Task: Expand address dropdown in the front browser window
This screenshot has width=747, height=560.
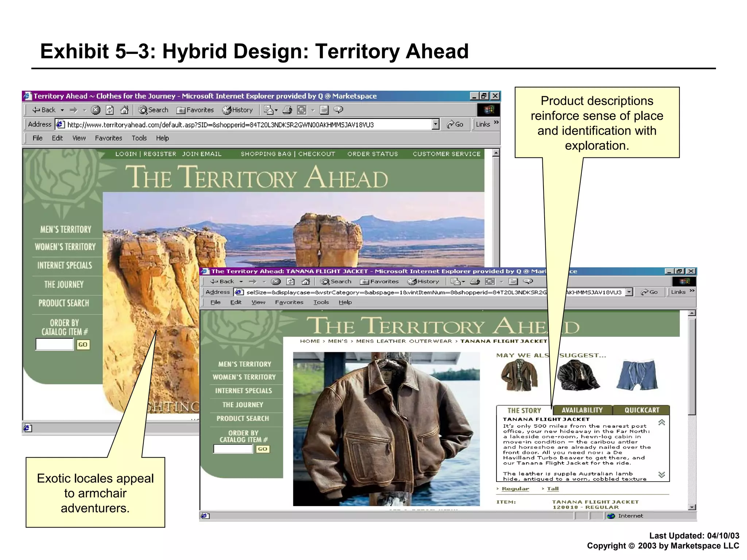Action: (629, 292)
